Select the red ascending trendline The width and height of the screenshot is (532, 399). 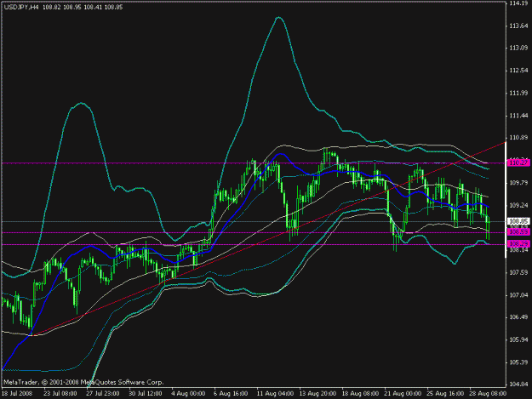268,239
